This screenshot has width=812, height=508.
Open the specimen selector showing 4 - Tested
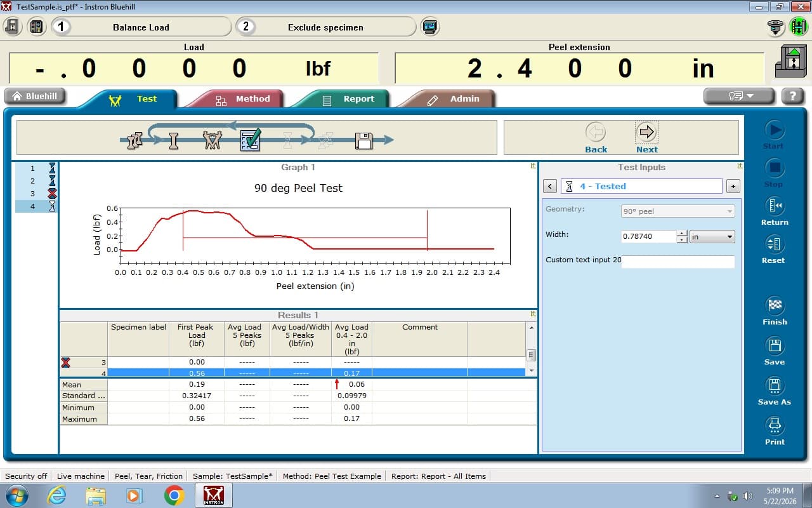coord(641,186)
